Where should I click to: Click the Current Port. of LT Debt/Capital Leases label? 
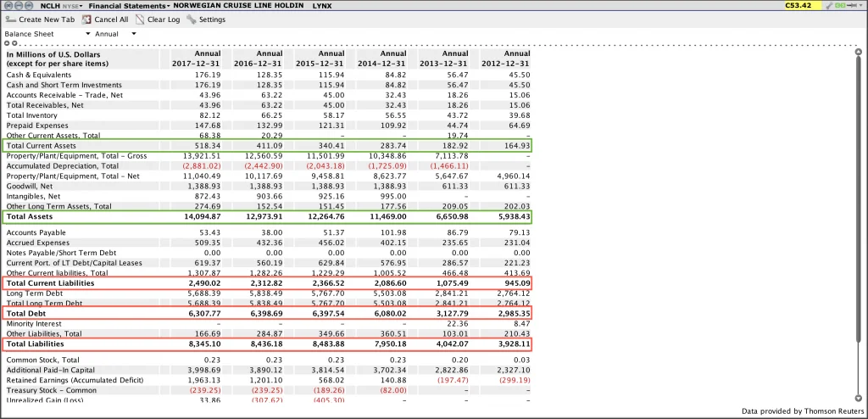[75, 263]
